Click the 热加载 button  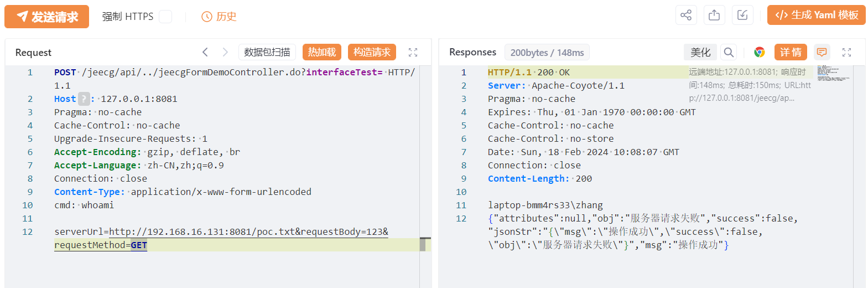tap(322, 52)
